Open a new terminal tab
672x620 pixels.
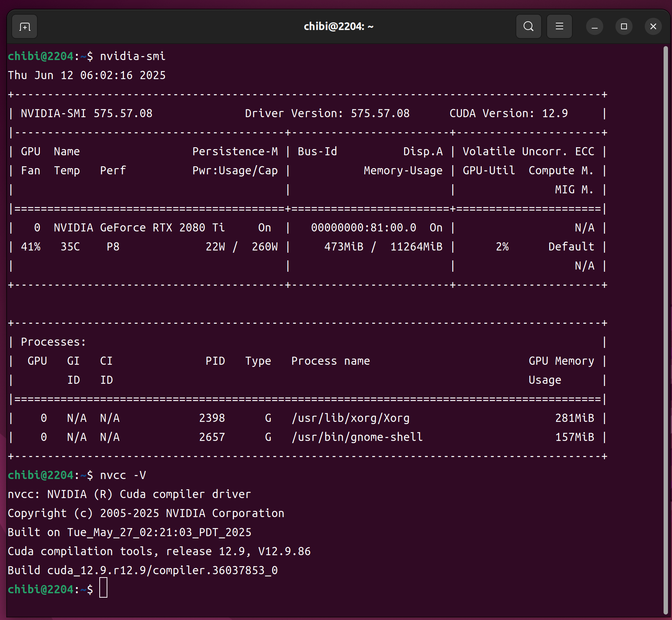[25, 27]
